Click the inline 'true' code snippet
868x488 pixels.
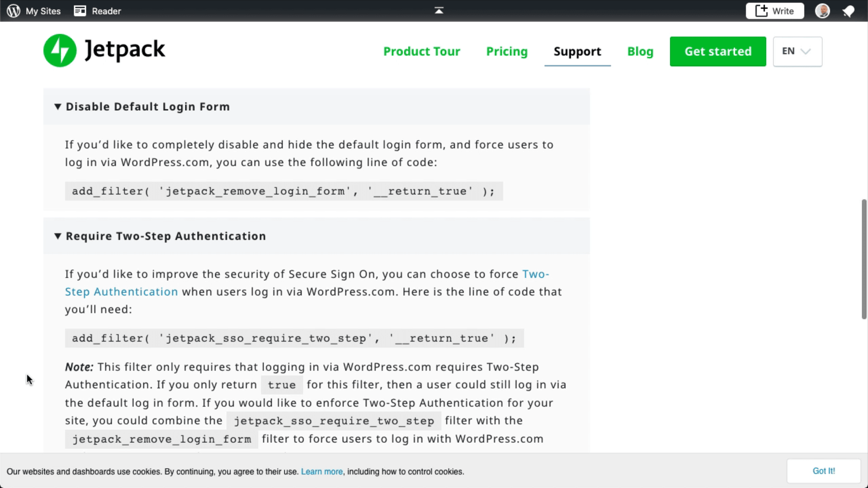[282, 385]
